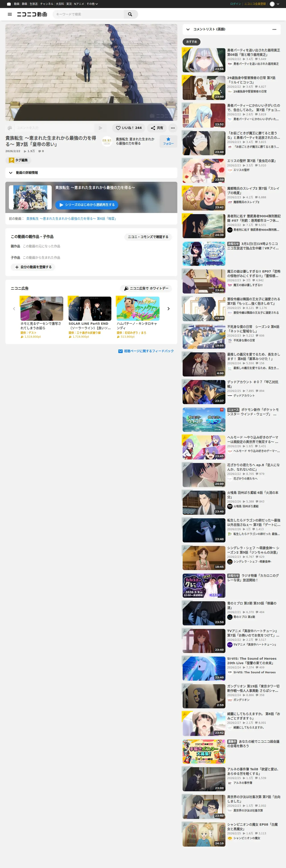Viewport: 286px width, 868px height.
Task: Click the Niconico Douga logo
Action: (x=32, y=14)
